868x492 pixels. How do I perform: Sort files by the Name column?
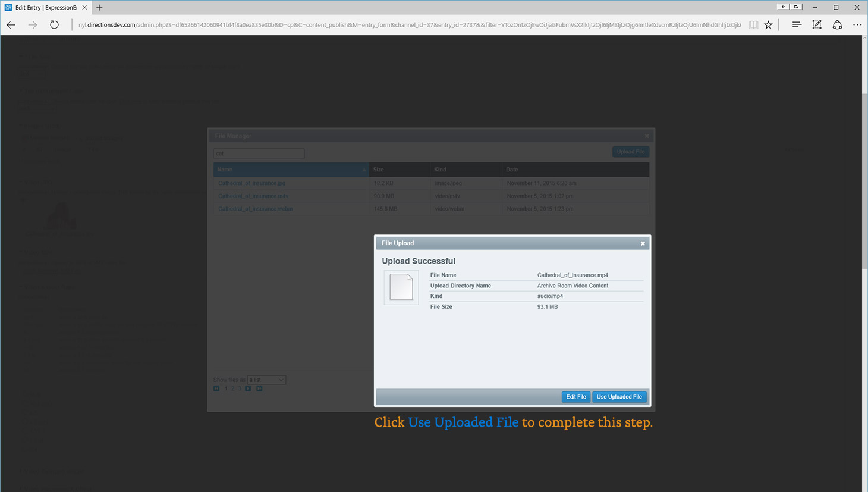click(x=291, y=170)
